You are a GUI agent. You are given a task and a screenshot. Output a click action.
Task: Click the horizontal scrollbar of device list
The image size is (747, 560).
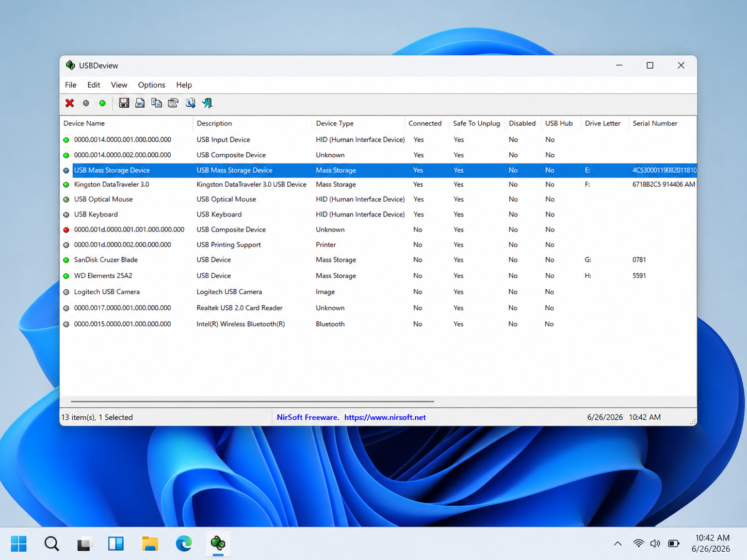252,401
